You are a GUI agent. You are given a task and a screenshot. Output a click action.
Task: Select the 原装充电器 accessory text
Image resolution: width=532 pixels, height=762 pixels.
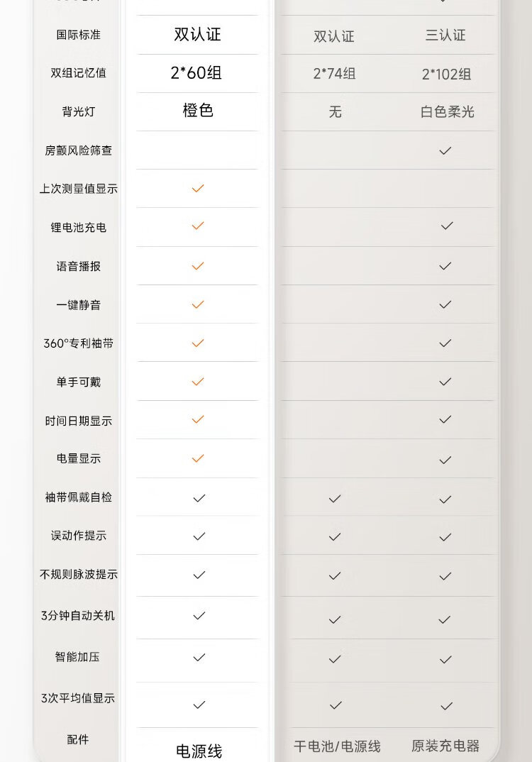445,746
